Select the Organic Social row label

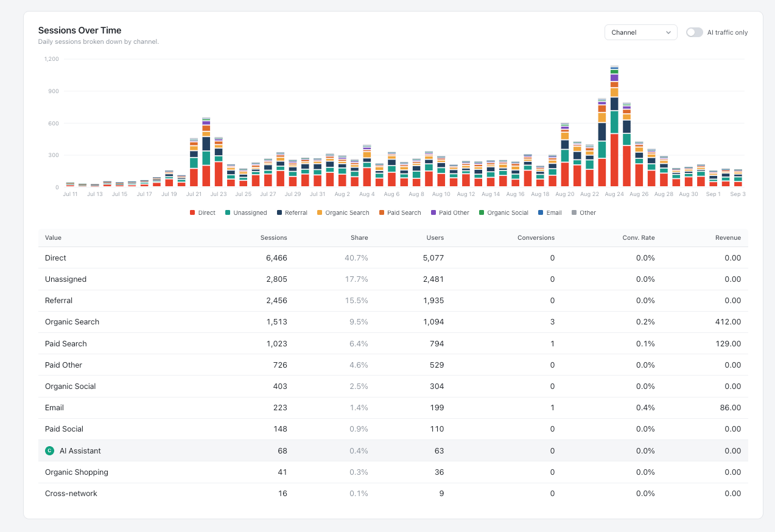click(71, 387)
